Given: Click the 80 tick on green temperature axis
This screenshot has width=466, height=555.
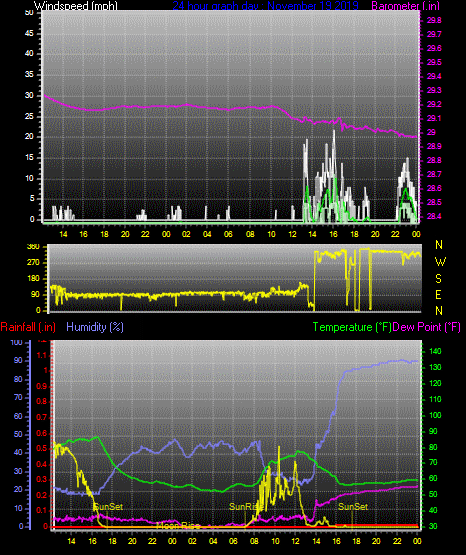Looking at the screenshot, I should (433, 447).
